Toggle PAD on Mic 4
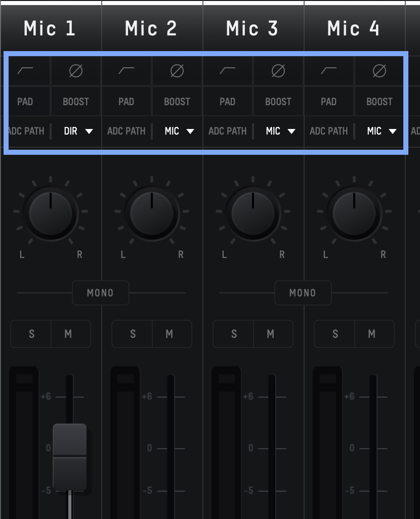420x519 pixels. tap(329, 101)
